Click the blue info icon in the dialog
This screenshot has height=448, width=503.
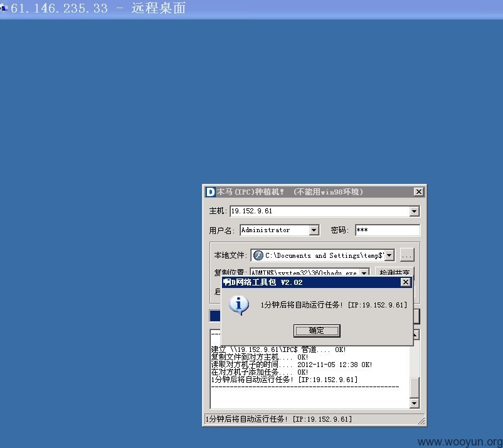239,305
